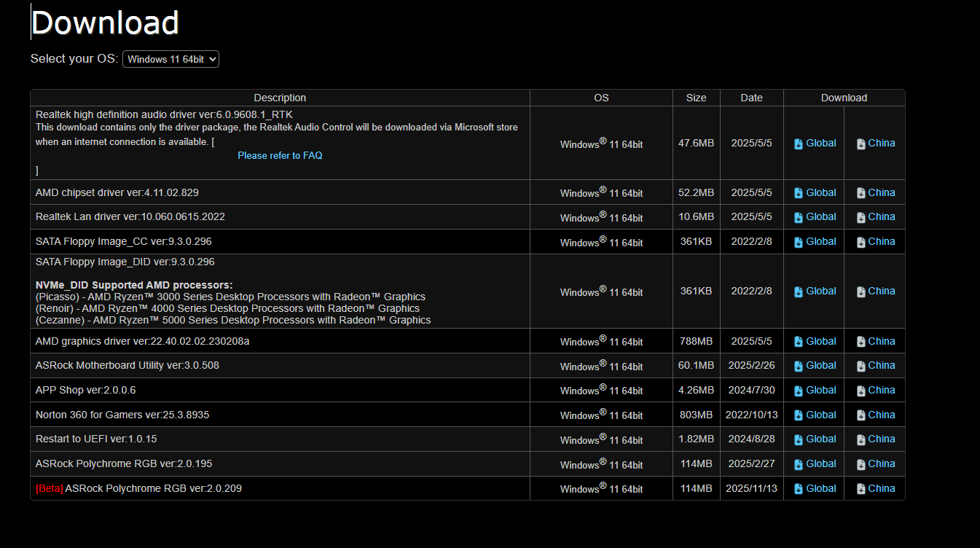Screen dimensions: 980x548
Task: Click APP Shop ver:2.0.0.6 description
Action: [86, 390]
